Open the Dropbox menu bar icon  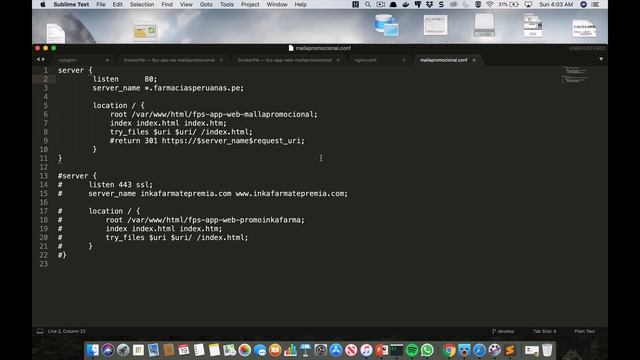click(x=429, y=4)
